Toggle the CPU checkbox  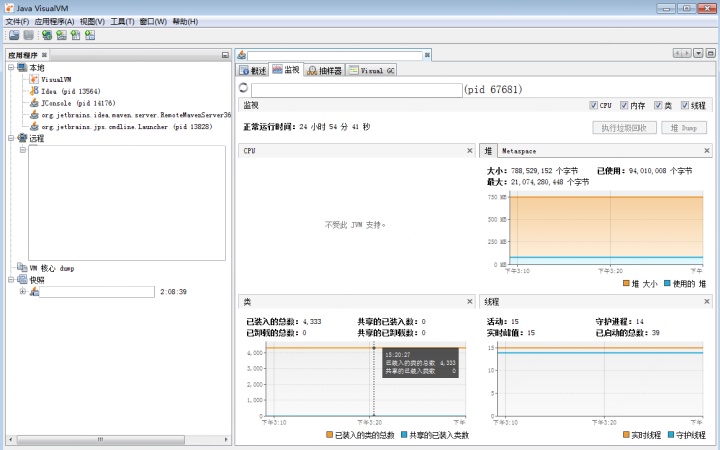coord(593,105)
